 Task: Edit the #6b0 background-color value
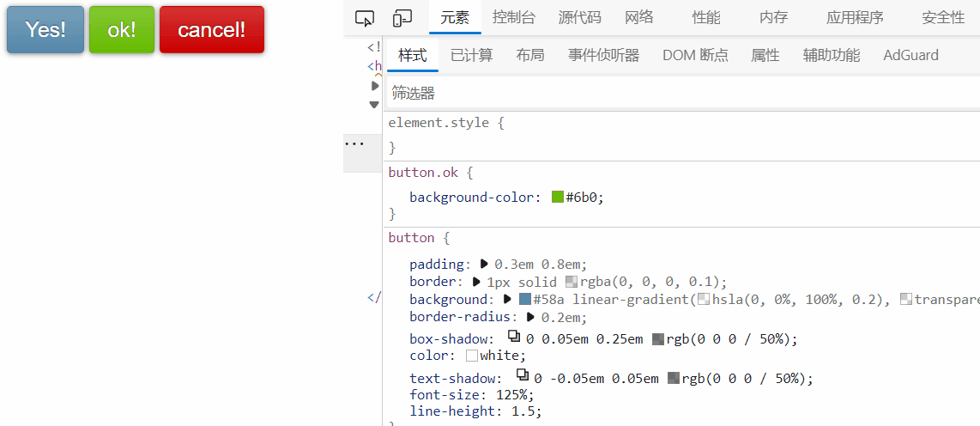point(584,197)
